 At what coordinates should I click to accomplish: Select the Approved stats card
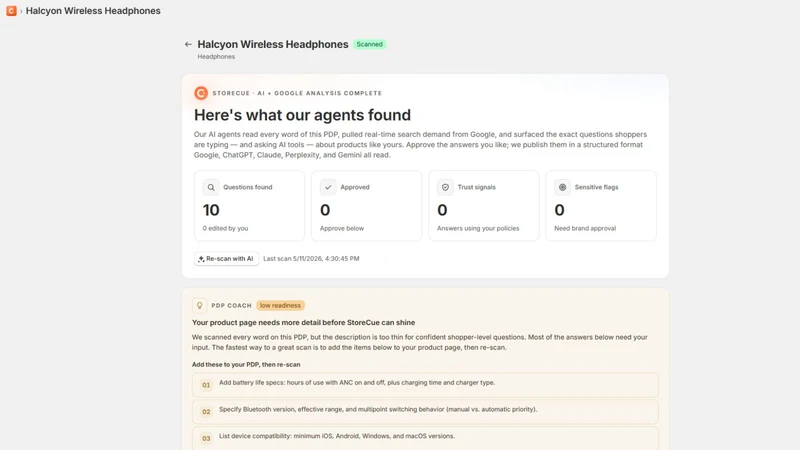(x=367, y=206)
